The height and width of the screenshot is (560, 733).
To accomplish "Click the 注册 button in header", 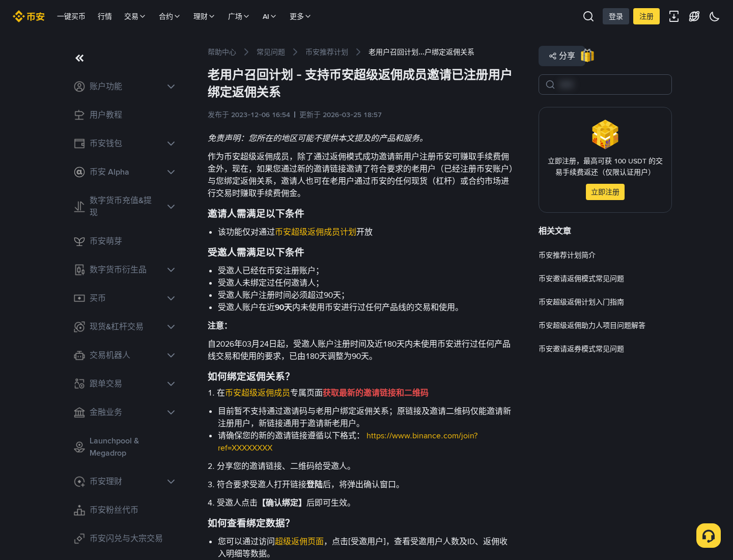I will click(x=646, y=16).
